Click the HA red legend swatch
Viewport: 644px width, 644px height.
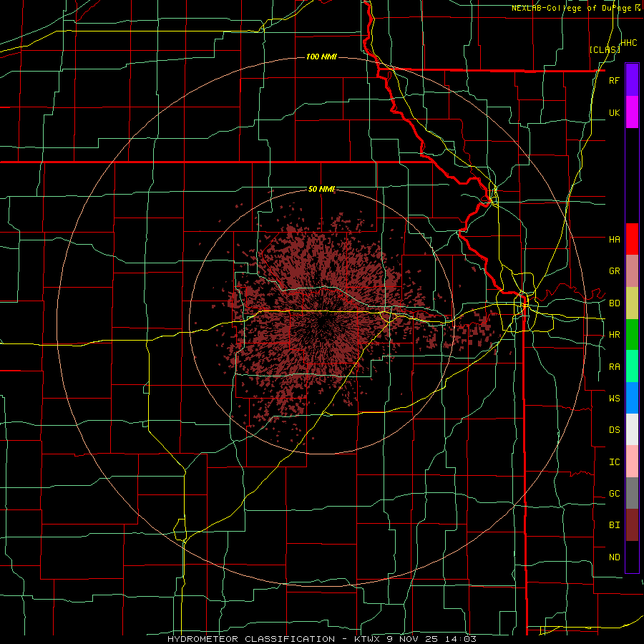pos(632,239)
